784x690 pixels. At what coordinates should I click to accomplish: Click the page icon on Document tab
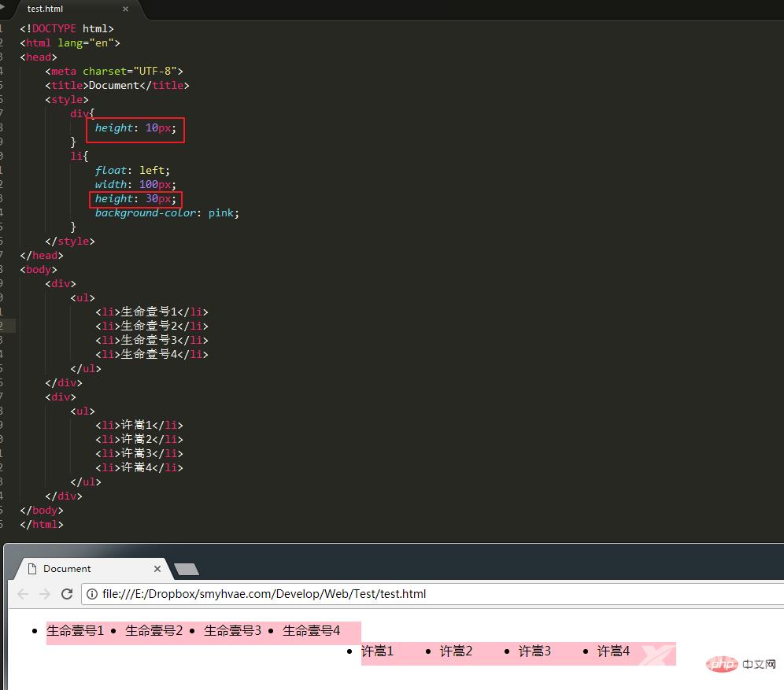click(x=32, y=569)
